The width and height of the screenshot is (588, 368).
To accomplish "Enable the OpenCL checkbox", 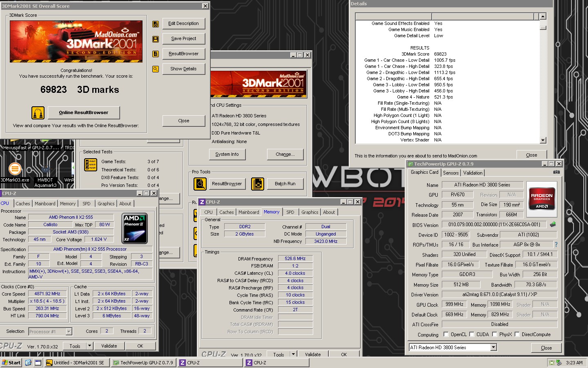I will tap(446, 334).
